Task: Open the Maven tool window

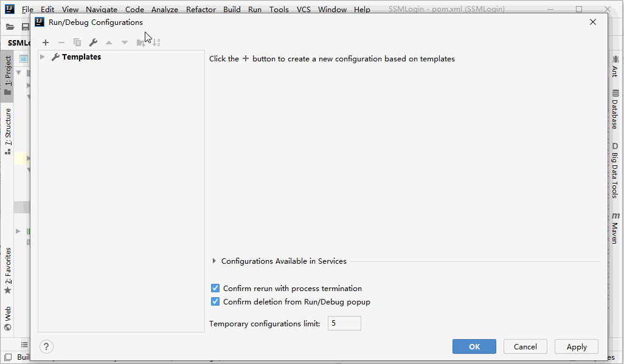Action: [x=615, y=228]
